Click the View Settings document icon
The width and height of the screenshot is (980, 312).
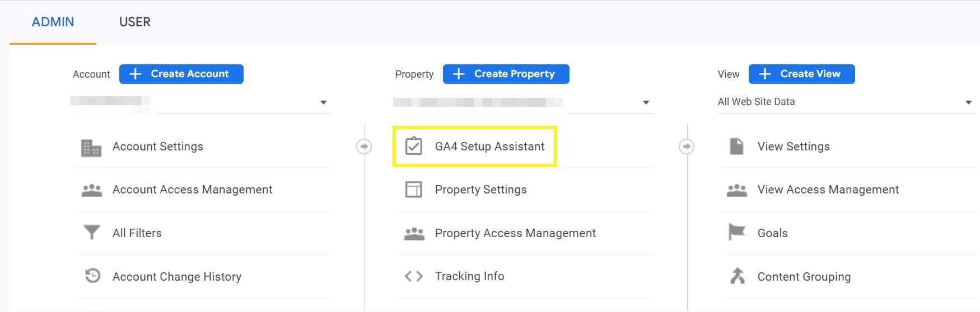pos(736,146)
